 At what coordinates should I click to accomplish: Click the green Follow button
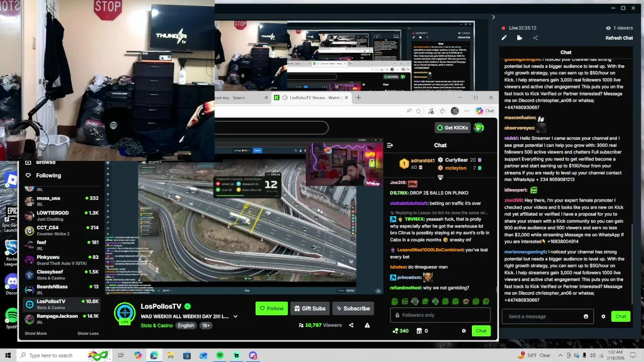pos(271,309)
